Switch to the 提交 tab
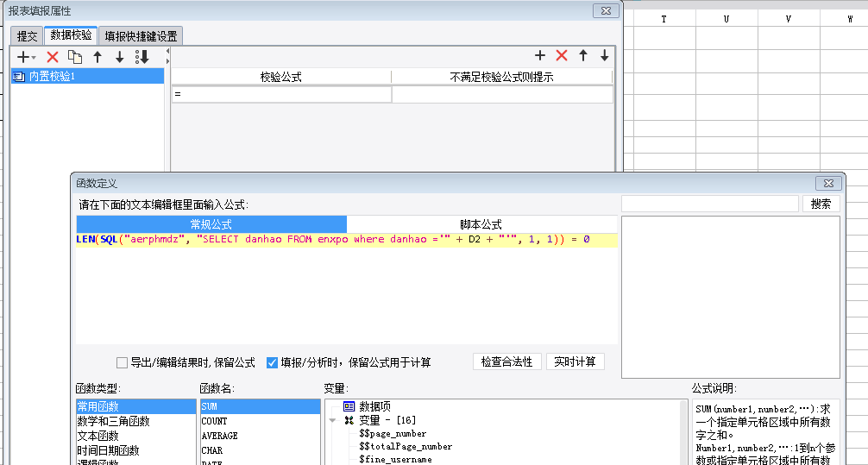 click(27, 36)
